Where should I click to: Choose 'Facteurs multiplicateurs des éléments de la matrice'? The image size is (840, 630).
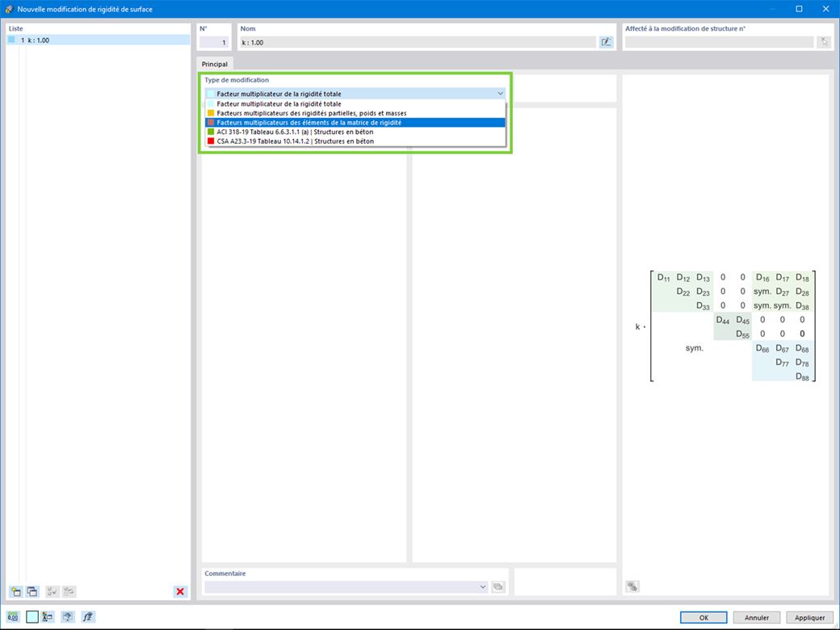pyautogui.click(x=355, y=123)
